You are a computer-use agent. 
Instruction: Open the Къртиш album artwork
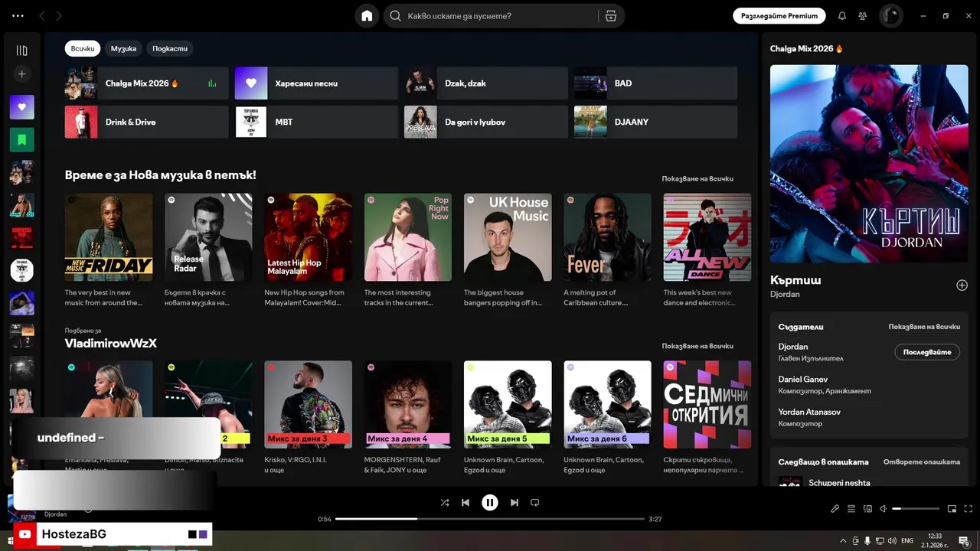(x=869, y=164)
